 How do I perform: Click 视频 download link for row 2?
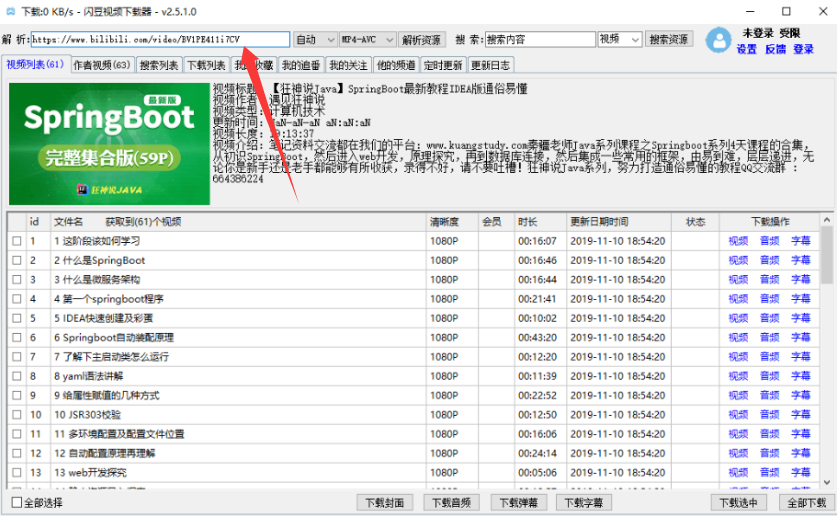[x=738, y=261]
